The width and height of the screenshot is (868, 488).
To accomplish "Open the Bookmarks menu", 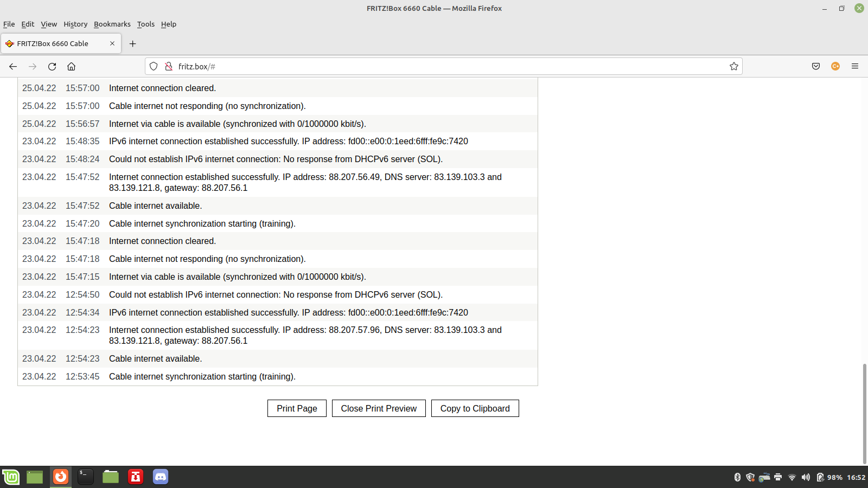I will click(112, 24).
